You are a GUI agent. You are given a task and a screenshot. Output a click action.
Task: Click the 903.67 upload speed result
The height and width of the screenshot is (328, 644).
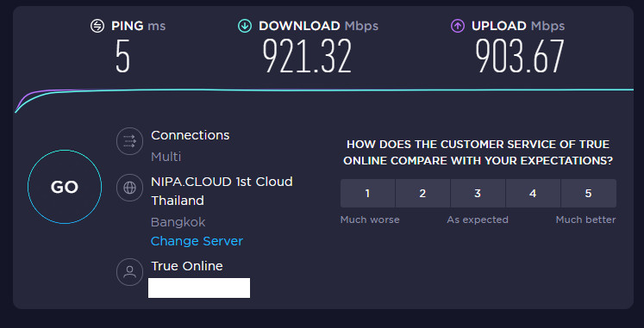[520, 56]
